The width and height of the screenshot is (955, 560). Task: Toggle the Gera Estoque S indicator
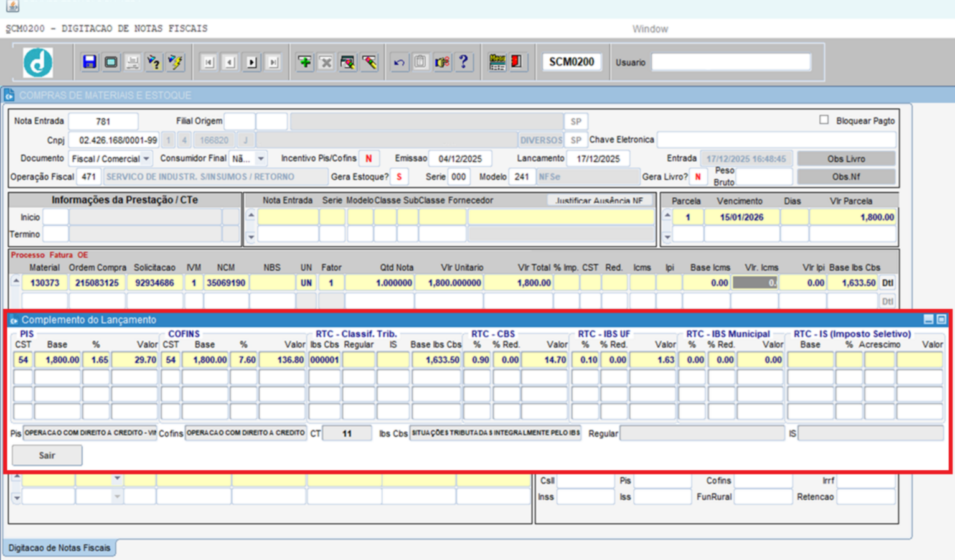(x=398, y=177)
